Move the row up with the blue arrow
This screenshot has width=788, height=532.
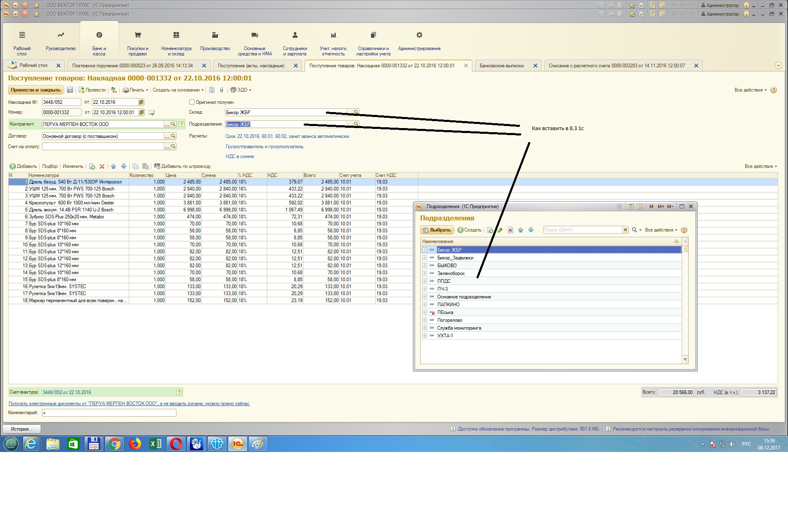click(x=113, y=167)
